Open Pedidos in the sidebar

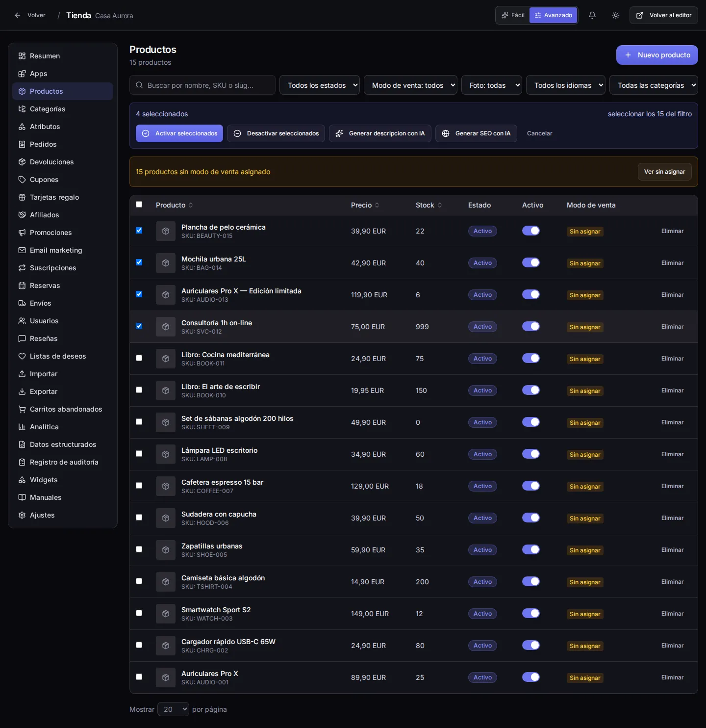(x=63, y=144)
